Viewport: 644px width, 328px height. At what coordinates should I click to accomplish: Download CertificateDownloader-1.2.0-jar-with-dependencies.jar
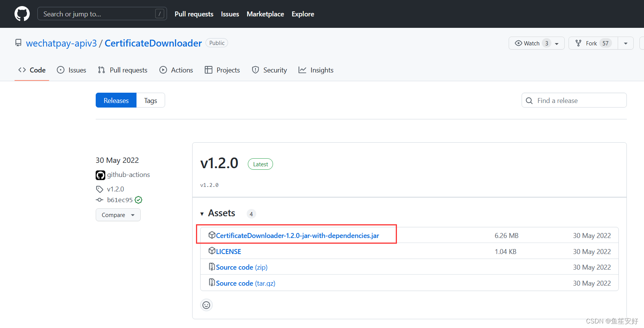click(x=297, y=235)
